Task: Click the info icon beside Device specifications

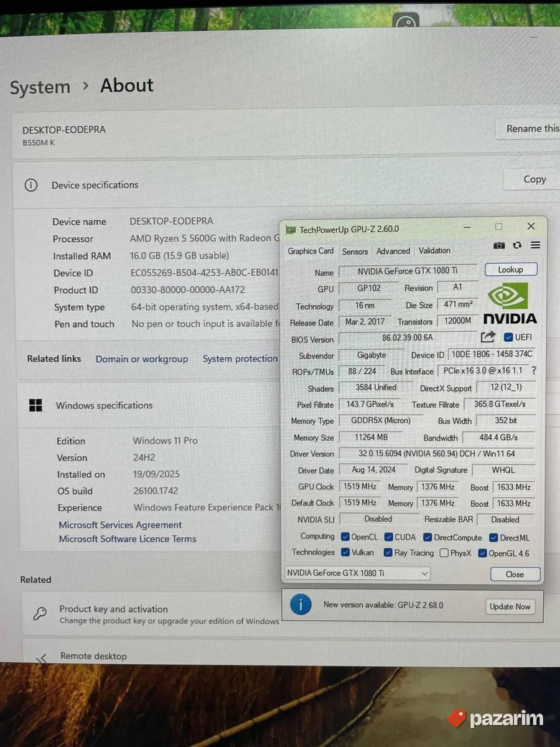Action: (x=31, y=185)
